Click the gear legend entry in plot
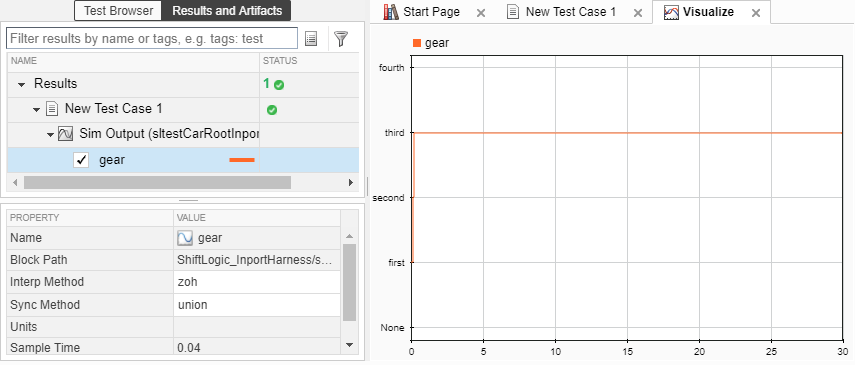This screenshot has height=365, width=855. point(431,43)
